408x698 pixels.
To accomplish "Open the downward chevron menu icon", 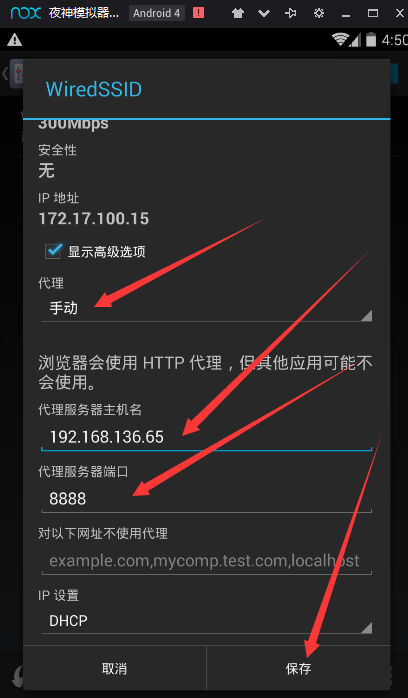I will [264, 13].
